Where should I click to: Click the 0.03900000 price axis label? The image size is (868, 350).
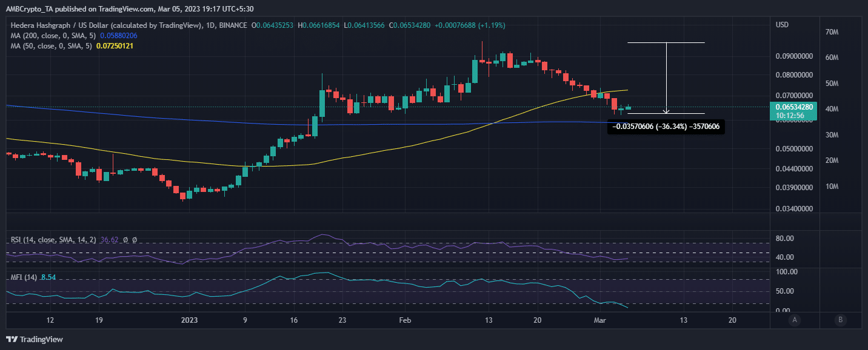click(x=795, y=188)
